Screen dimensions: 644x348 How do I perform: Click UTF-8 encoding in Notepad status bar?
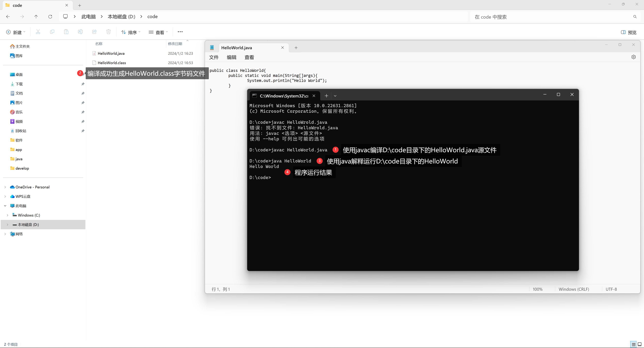pos(611,289)
